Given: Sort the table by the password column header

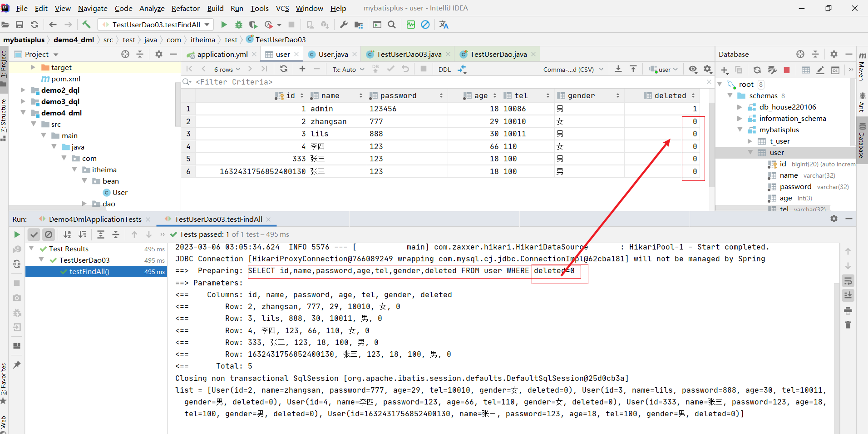Looking at the screenshot, I should [x=406, y=95].
